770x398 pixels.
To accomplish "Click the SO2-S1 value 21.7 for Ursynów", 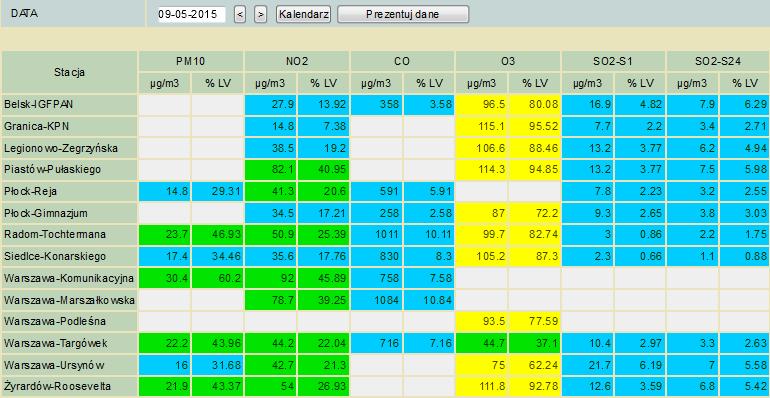I will [x=587, y=364].
